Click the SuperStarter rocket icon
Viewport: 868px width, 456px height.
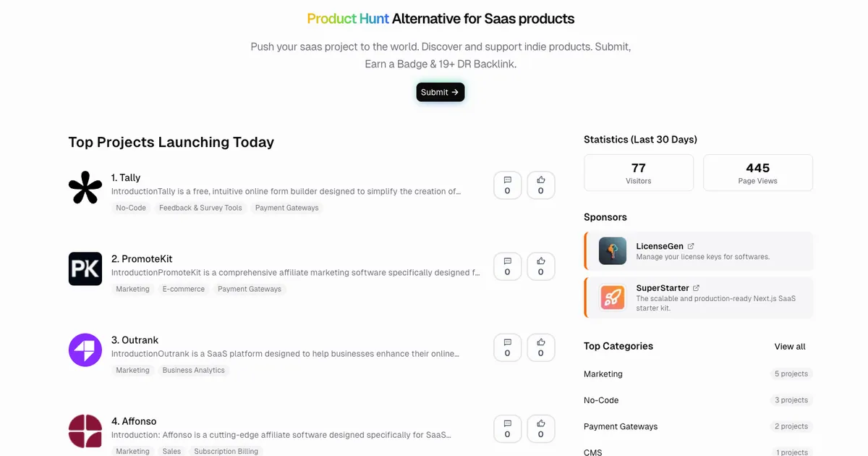[x=613, y=297]
